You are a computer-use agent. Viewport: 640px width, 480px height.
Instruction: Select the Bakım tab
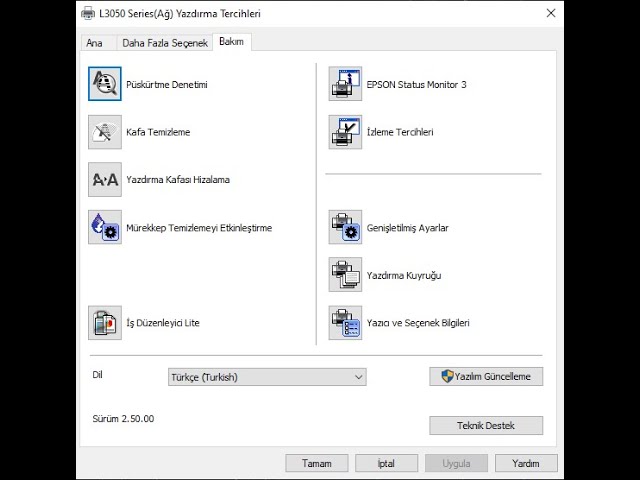click(232, 42)
